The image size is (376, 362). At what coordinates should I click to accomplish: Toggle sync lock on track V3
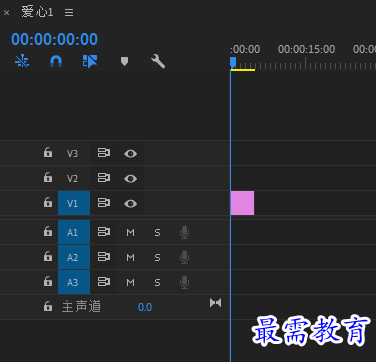click(104, 153)
